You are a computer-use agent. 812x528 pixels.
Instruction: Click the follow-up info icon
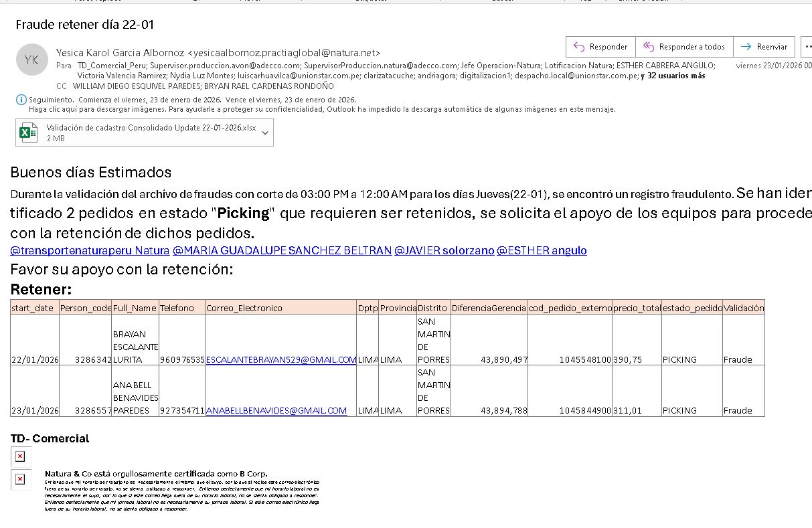pos(20,100)
